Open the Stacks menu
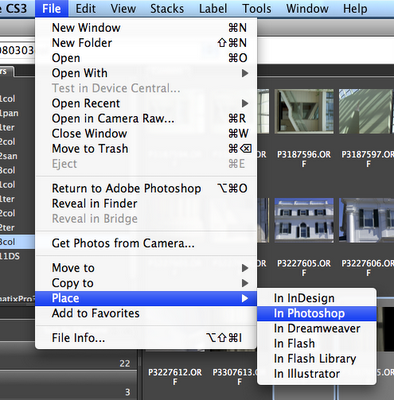Viewport: 394px width, 400px height. pos(167,8)
